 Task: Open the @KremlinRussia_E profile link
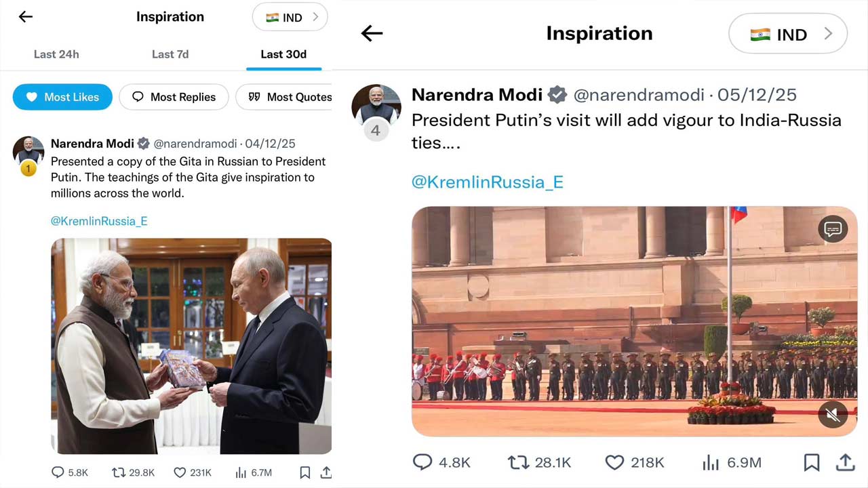[99, 221]
